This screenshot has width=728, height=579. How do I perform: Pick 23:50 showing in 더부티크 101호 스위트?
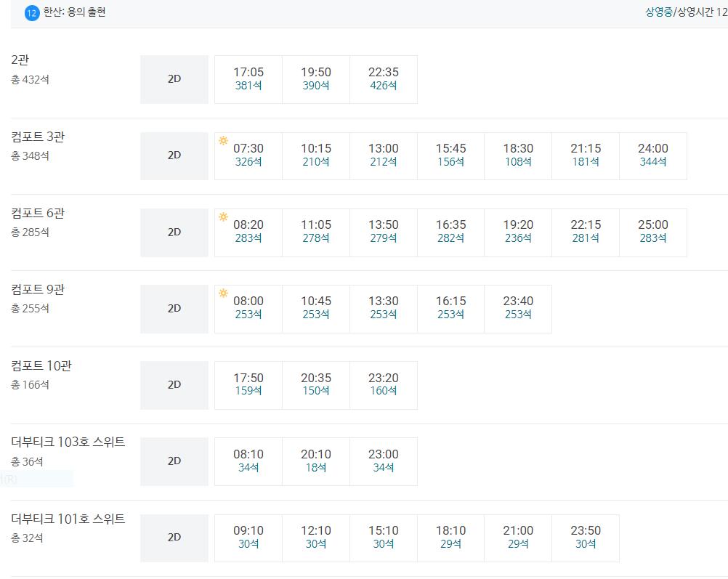(x=586, y=538)
